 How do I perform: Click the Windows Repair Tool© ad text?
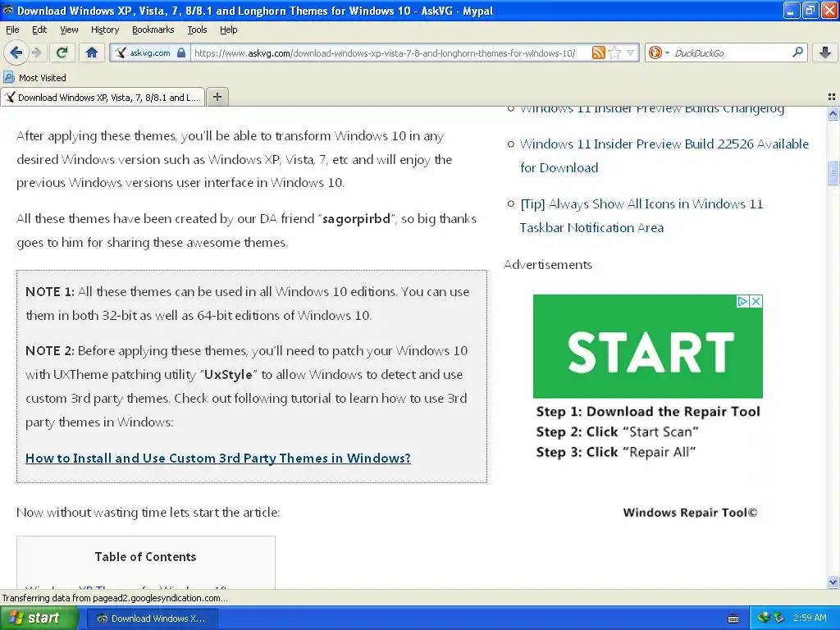pos(690,512)
